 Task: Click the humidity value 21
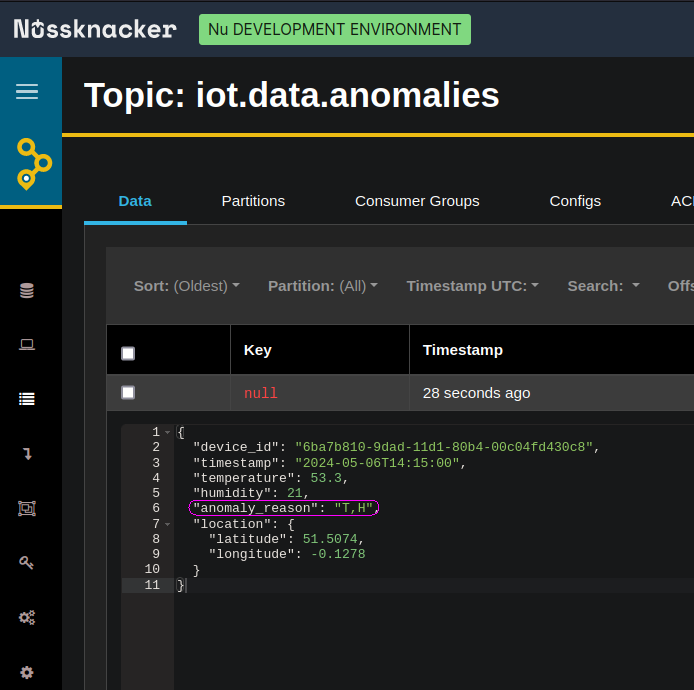pos(295,493)
